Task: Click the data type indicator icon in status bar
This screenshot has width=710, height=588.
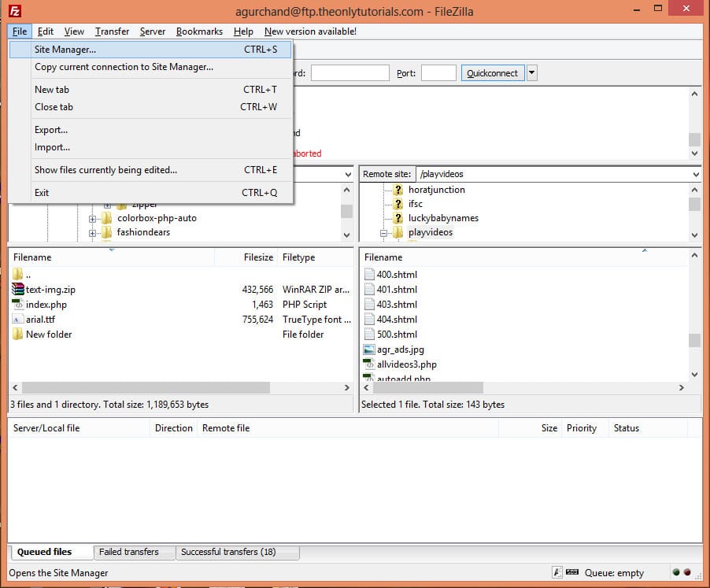Action: [557, 572]
